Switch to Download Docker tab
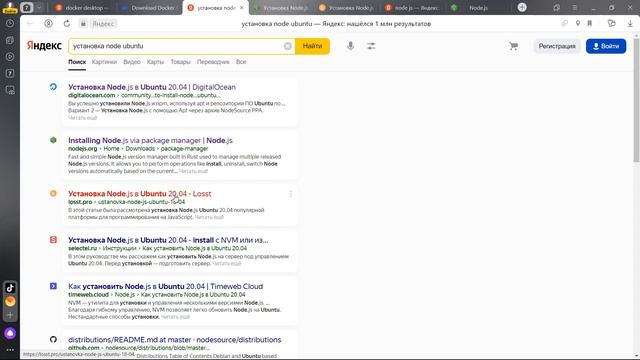Viewport: 640px width, 360px height. click(x=149, y=8)
